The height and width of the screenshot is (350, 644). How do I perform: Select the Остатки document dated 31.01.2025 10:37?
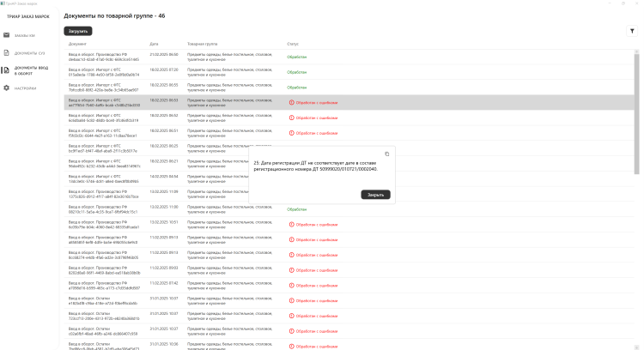coord(103,300)
